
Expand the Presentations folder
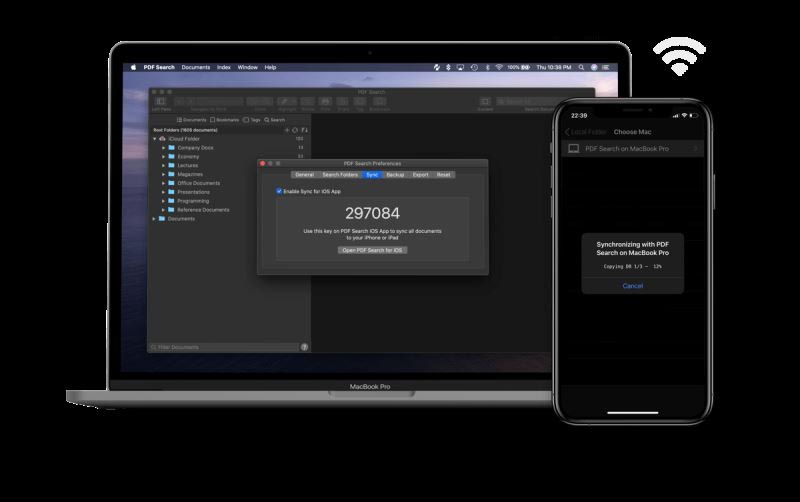coord(163,192)
